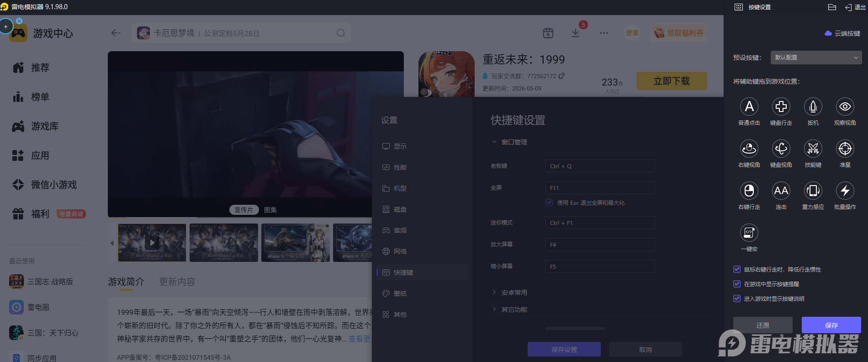Select the 一键宏 macro icon

(x=749, y=233)
